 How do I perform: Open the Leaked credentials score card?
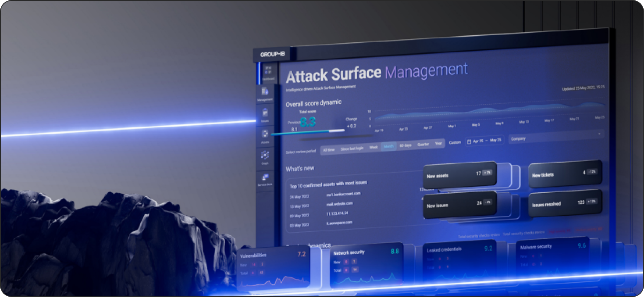click(x=460, y=262)
